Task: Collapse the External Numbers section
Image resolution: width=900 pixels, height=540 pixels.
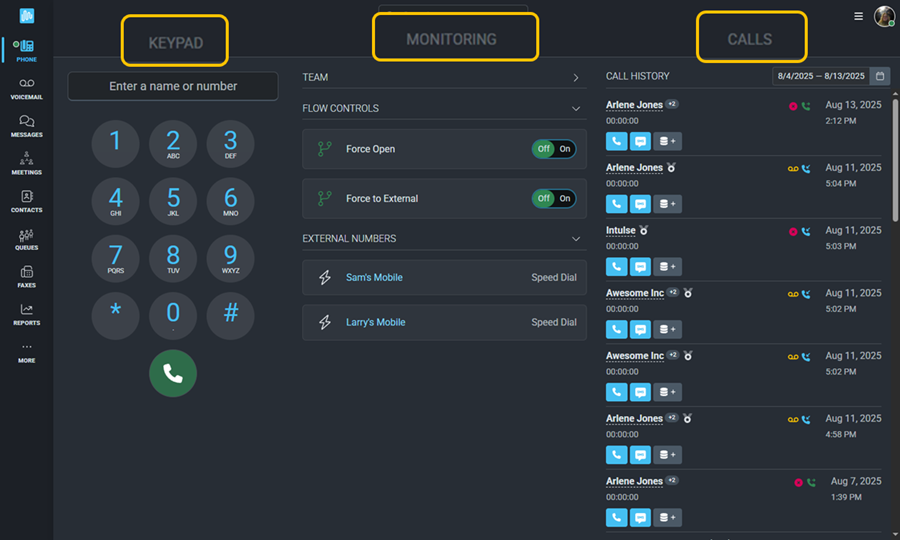Action: [x=576, y=239]
